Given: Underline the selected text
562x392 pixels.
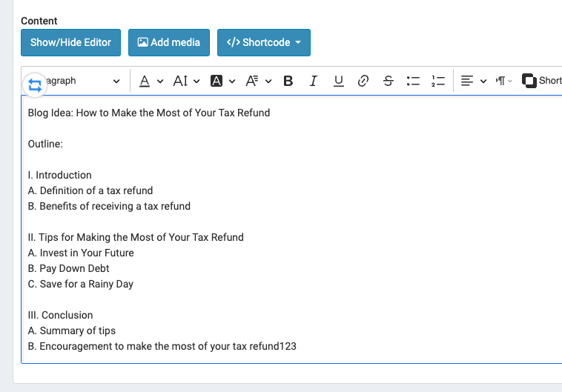Looking at the screenshot, I should (338, 81).
